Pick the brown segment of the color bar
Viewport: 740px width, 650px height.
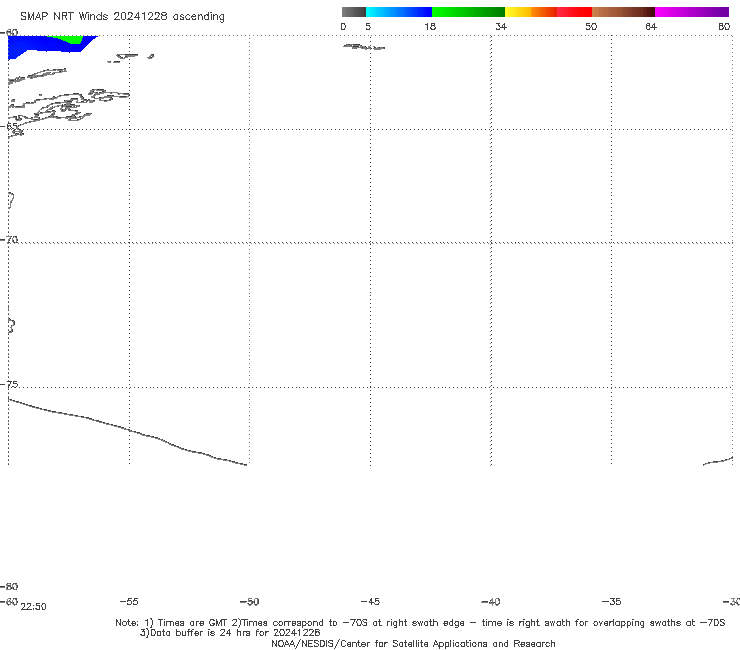click(623, 12)
